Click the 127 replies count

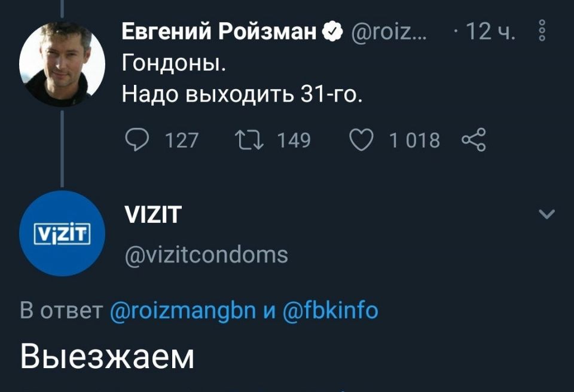pyautogui.click(x=182, y=140)
